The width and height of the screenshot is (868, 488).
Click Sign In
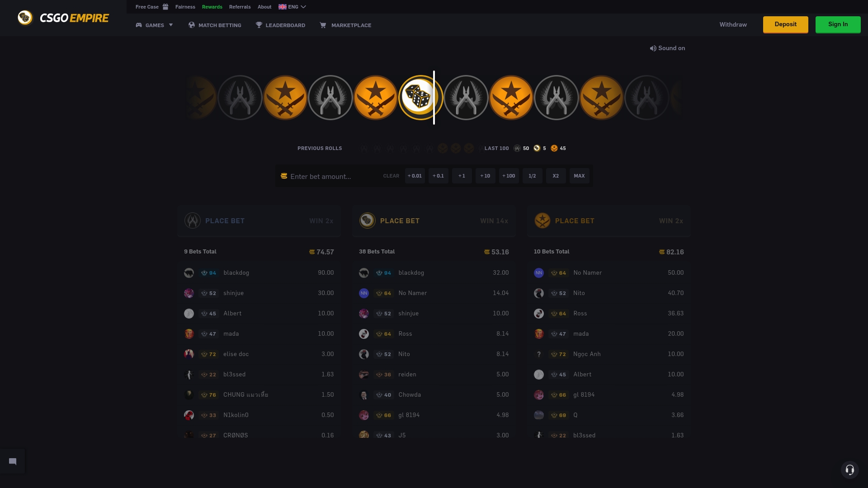click(838, 24)
